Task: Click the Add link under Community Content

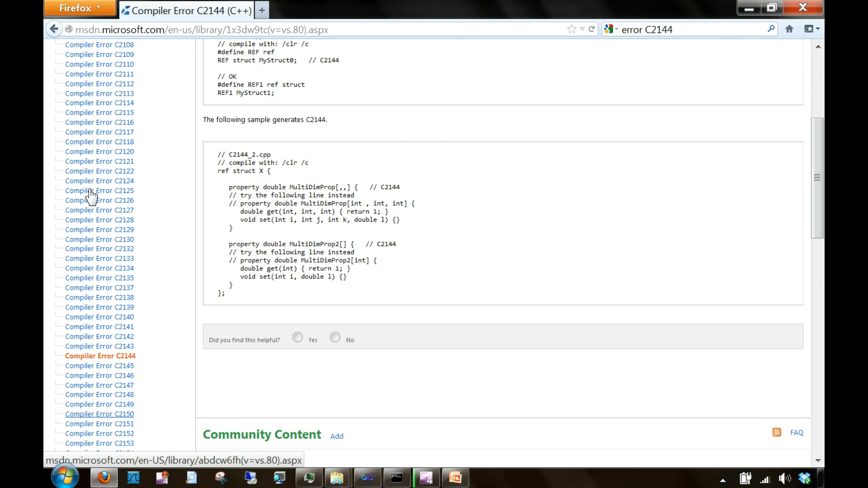Action: tap(336, 436)
